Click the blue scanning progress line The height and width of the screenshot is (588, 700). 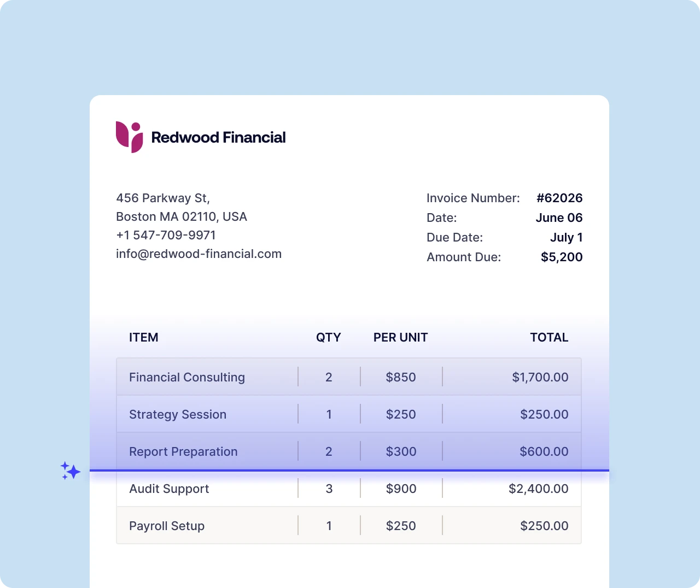pyautogui.click(x=349, y=470)
